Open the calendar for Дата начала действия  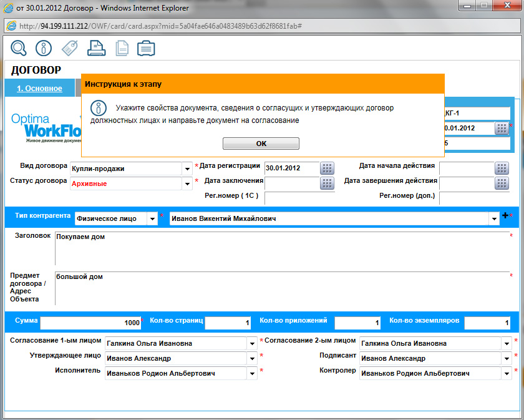click(501, 168)
